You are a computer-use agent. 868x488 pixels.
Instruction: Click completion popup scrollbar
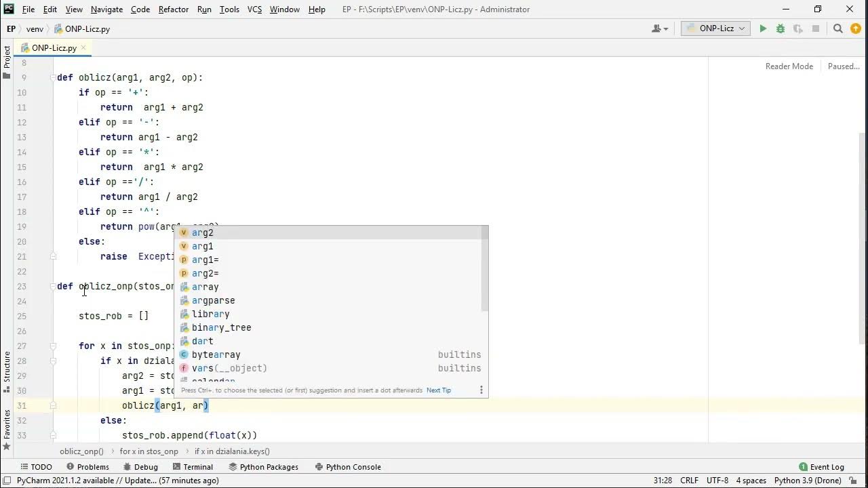(x=485, y=269)
